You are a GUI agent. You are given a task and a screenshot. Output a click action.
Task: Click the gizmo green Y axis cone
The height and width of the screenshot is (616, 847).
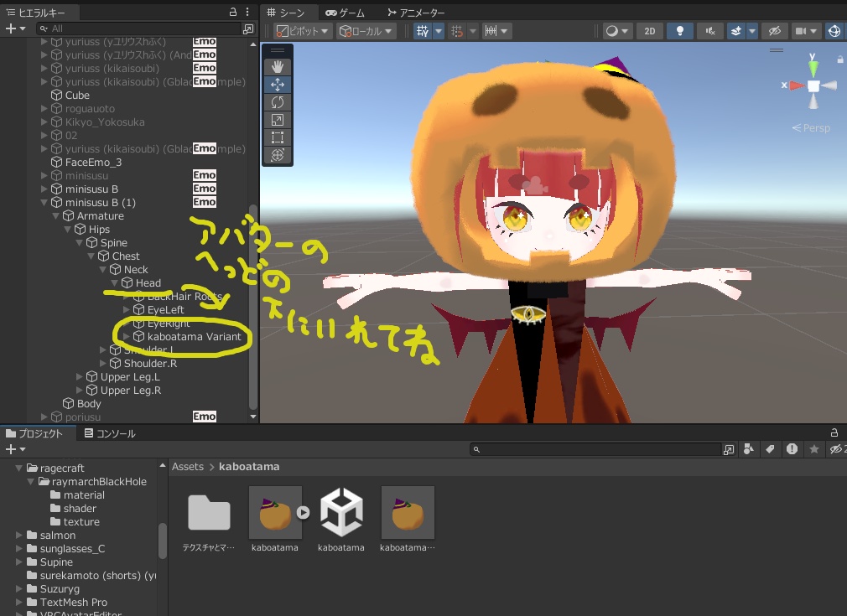(x=813, y=68)
